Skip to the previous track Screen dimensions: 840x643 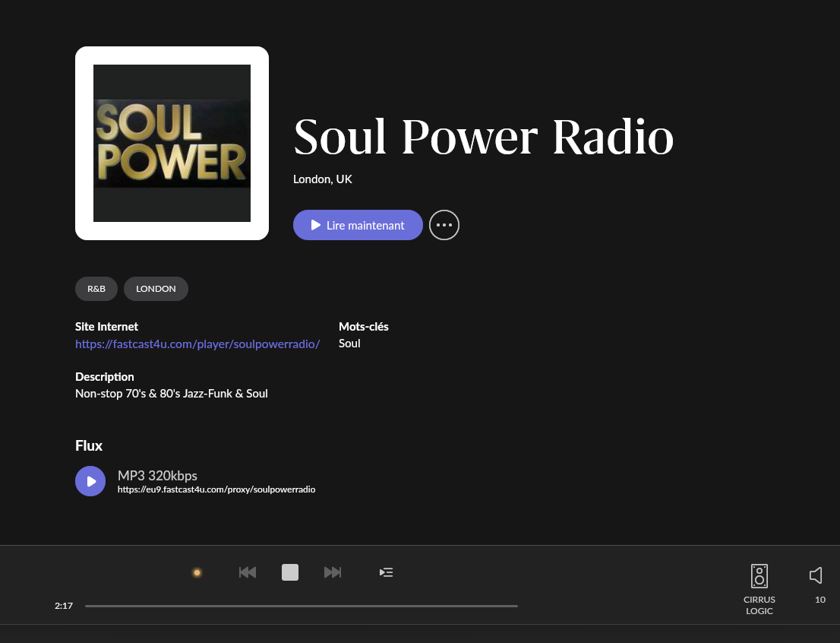click(248, 572)
